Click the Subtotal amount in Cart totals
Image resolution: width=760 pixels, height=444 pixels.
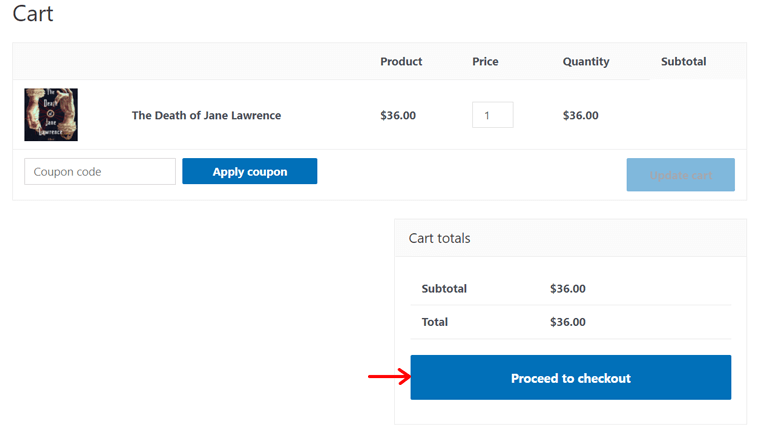point(568,288)
